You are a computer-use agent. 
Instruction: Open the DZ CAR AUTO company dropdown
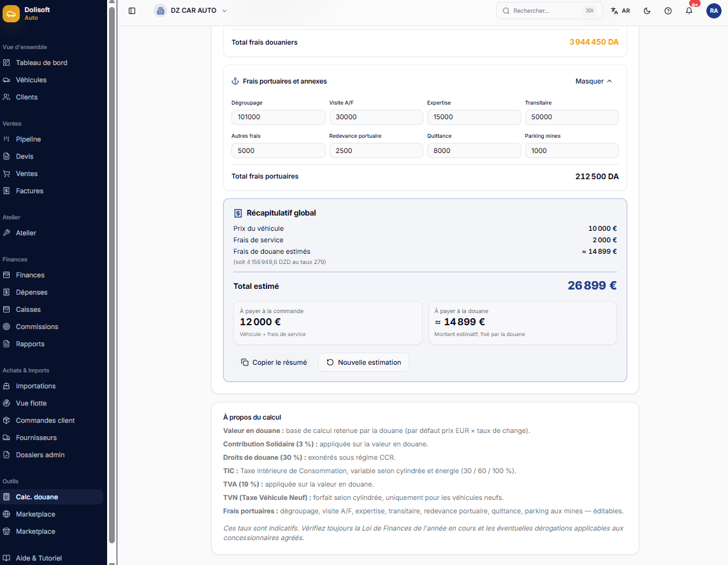[191, 11]
